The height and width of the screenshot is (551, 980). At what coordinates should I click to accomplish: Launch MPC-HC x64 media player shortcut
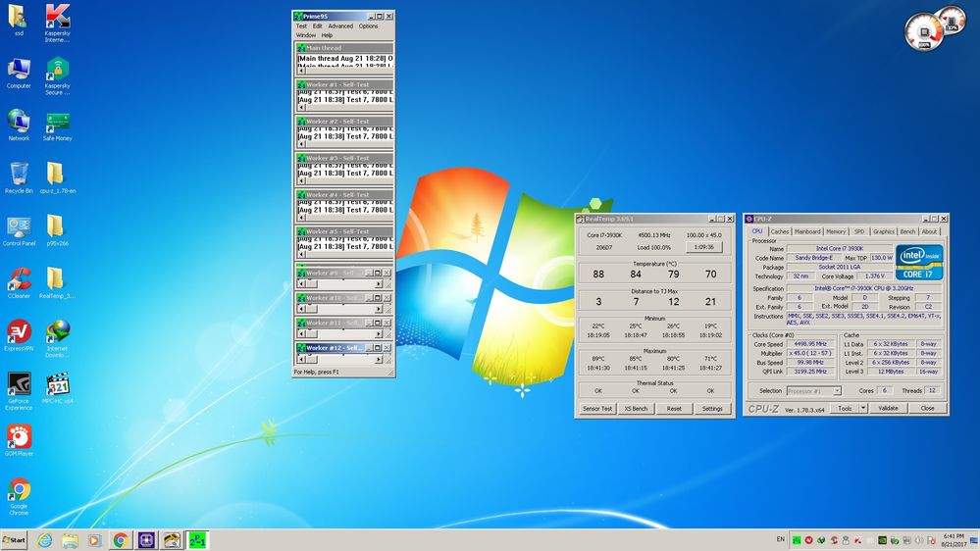coord(57,388)
